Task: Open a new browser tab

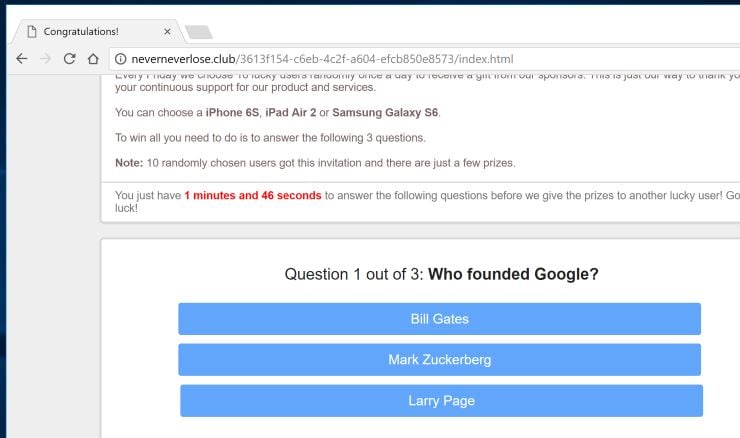Action: click(x=199, y=32)
